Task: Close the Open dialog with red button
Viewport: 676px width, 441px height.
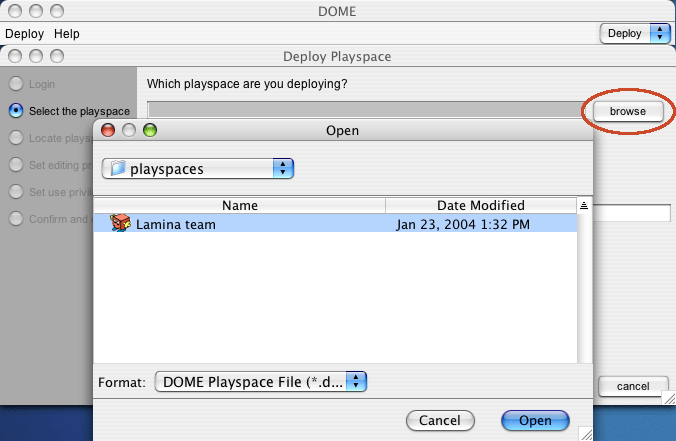Action: click(108, 130)
